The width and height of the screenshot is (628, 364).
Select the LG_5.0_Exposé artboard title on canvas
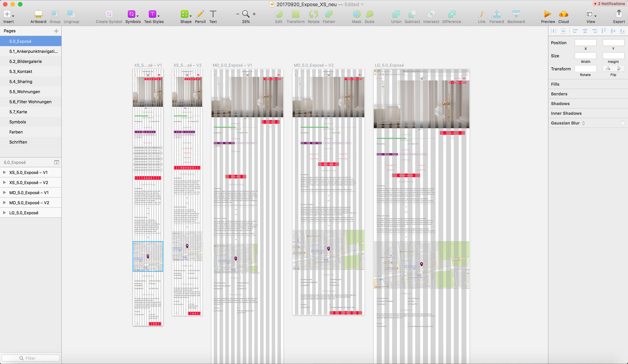[389, 65]
